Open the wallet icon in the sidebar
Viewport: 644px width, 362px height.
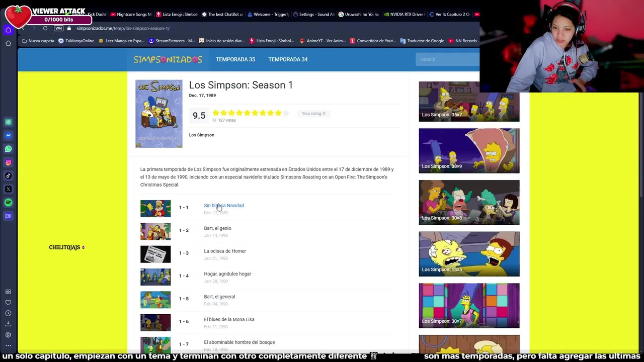pos(8,216)
